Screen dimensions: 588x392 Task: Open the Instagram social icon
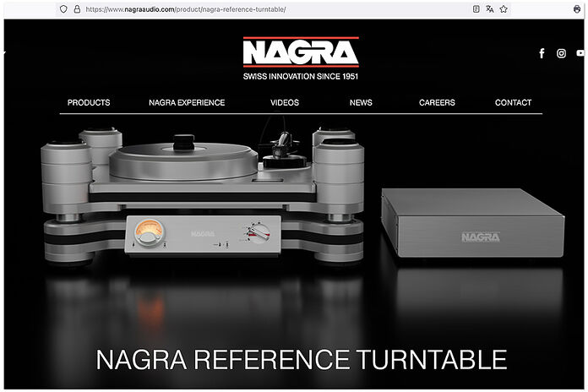pyautogui.click(x=561, y=53)
